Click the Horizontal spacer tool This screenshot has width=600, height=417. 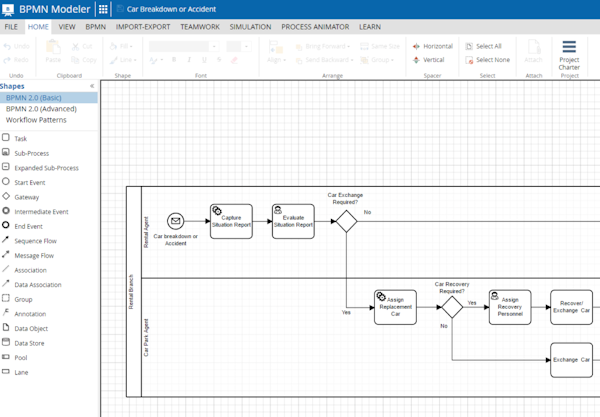coord(433,46)
